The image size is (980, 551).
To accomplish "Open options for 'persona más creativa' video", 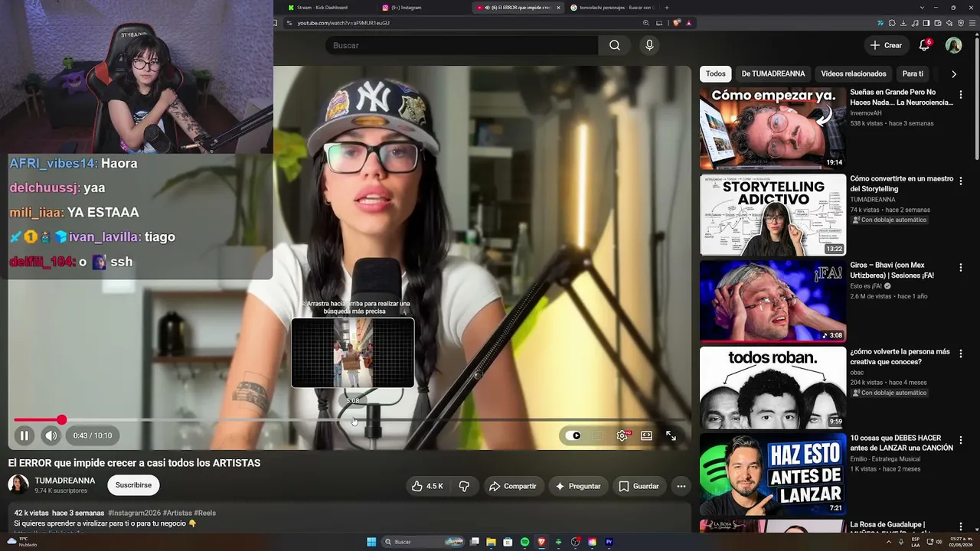I will 960,355.
